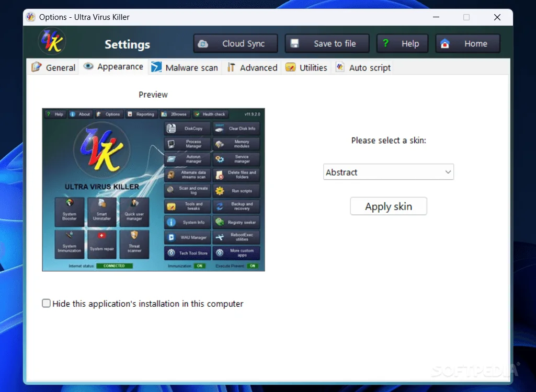Launch the Threat scanner

(134, 244)
